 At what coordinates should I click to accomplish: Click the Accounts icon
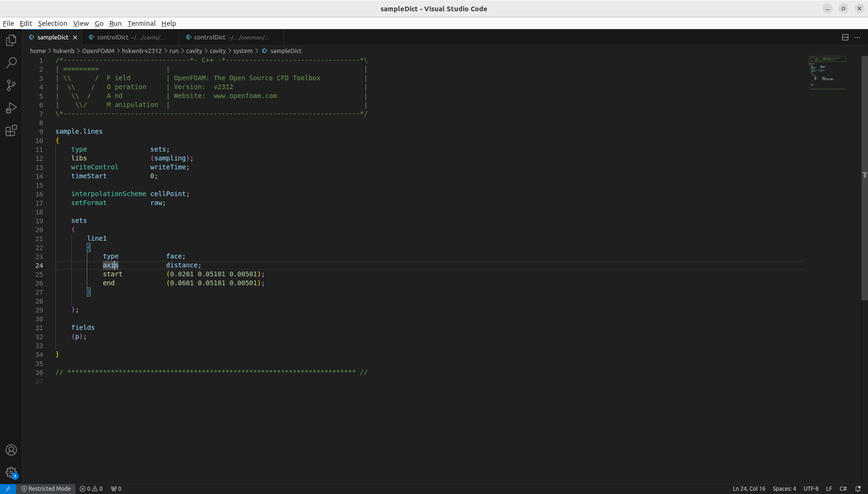coord(11,450)
